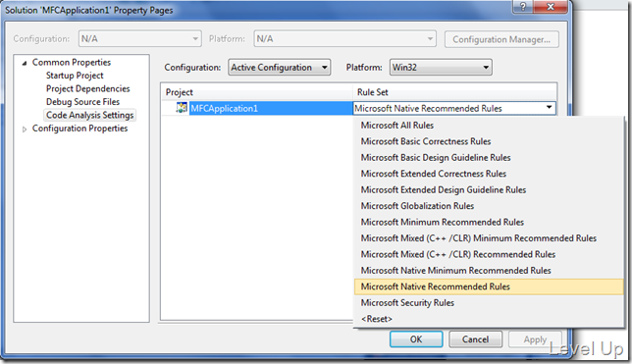The image size is (632, 364).
Task: Select Startup Project tree item
Action: pos(75,76)
